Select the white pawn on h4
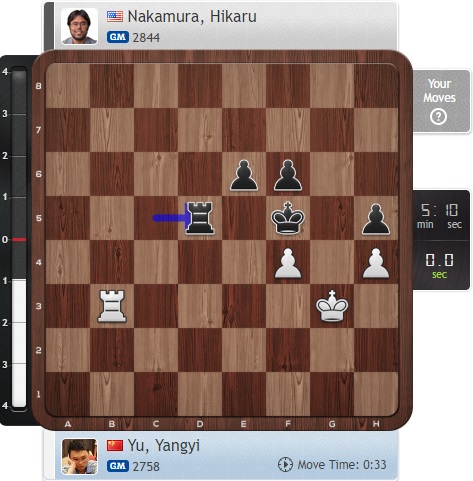This screenshot has height=481, width=473. tap(376, 263)
